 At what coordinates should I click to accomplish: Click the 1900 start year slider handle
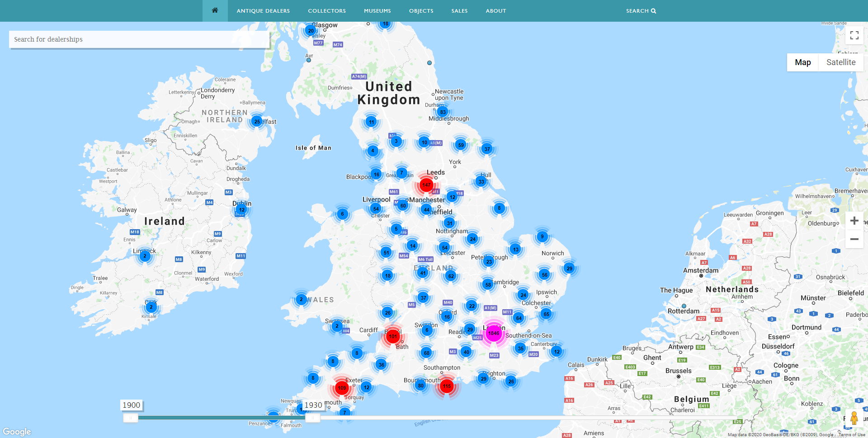(131, 418)
